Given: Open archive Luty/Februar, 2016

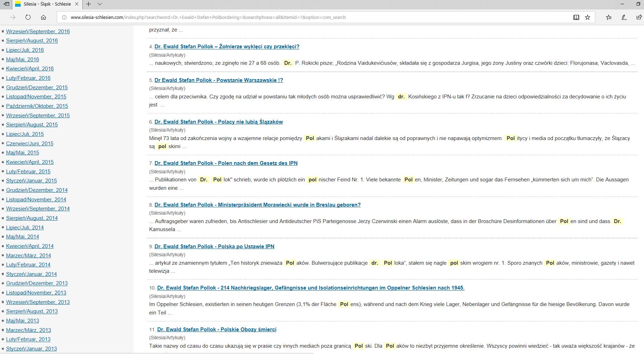Looking at the screenshot, I should click(x=28, y=78).
